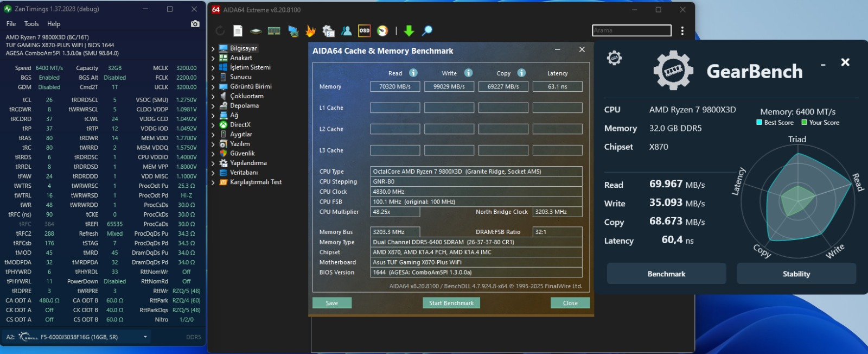The height and width of the screenshot is (354, 868).
Task: Launch the flame stability test icon
Action: pos(310,31)
